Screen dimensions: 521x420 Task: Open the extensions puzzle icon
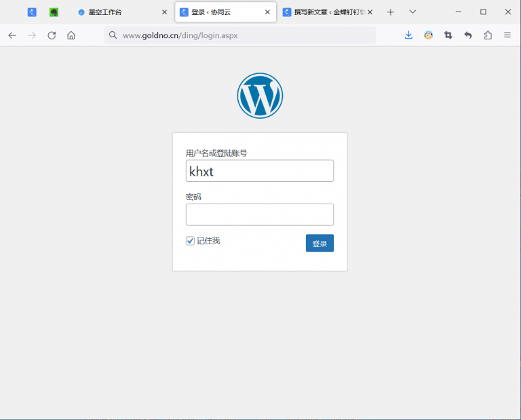tap(488, 35)
